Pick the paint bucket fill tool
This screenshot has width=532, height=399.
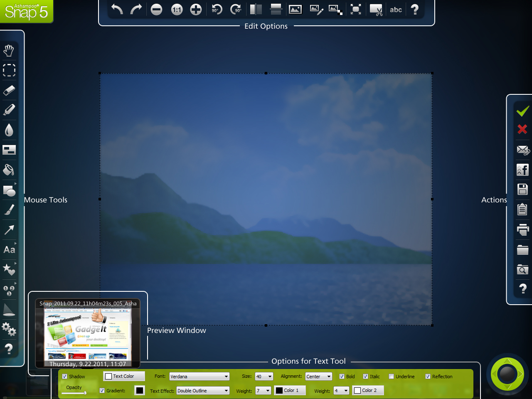(x=9, y=170)
